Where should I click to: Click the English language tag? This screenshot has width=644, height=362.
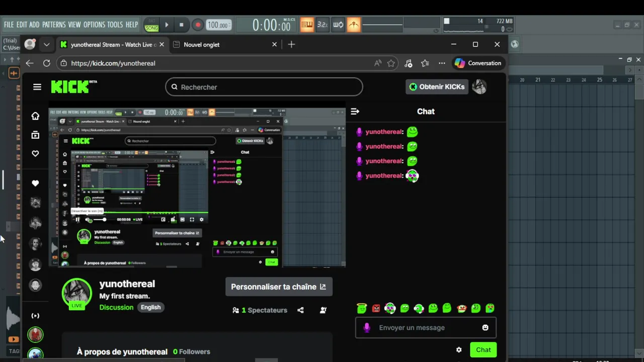150,307
